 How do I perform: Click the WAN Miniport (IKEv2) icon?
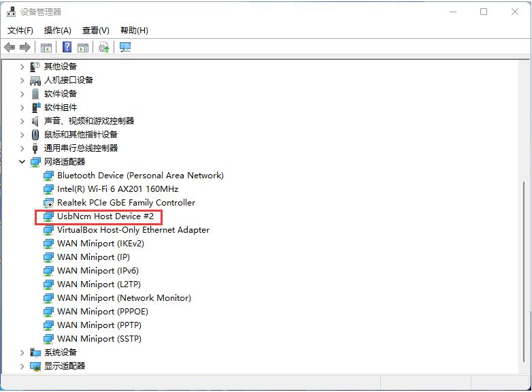pyautogui.click(x=48, y=244)
